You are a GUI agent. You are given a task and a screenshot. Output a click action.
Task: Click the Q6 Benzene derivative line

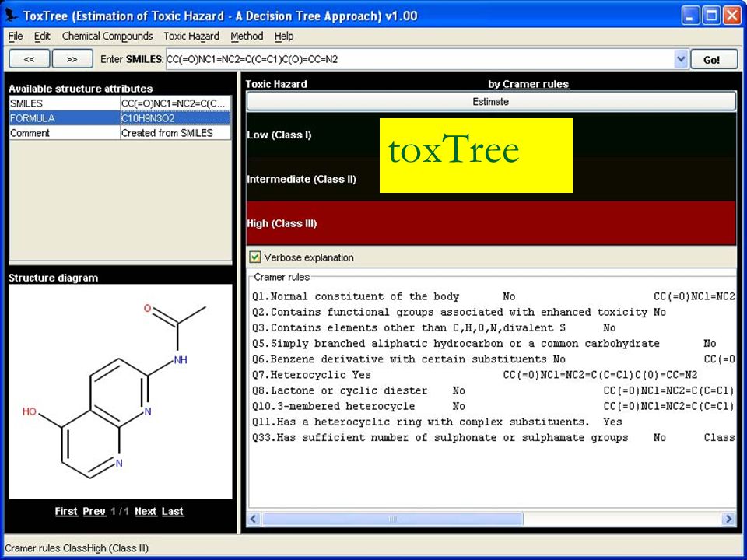point(493,359)
